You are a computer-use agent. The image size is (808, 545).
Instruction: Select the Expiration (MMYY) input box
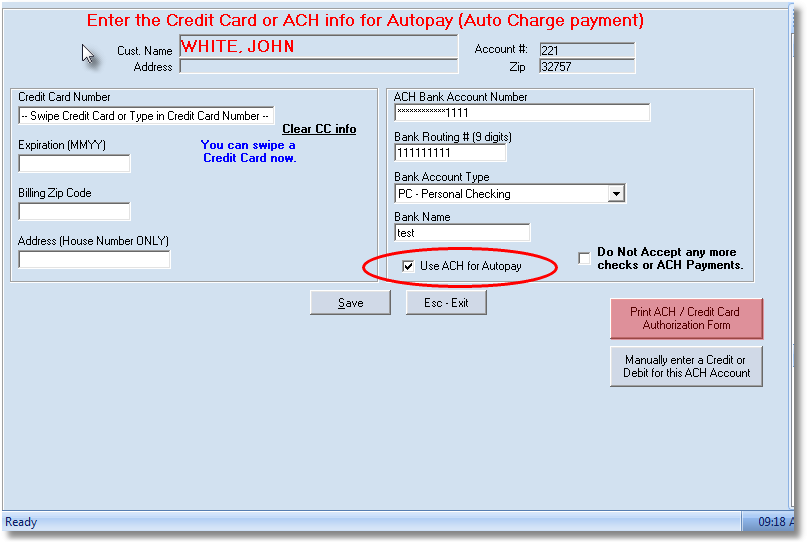coord(74,164)
